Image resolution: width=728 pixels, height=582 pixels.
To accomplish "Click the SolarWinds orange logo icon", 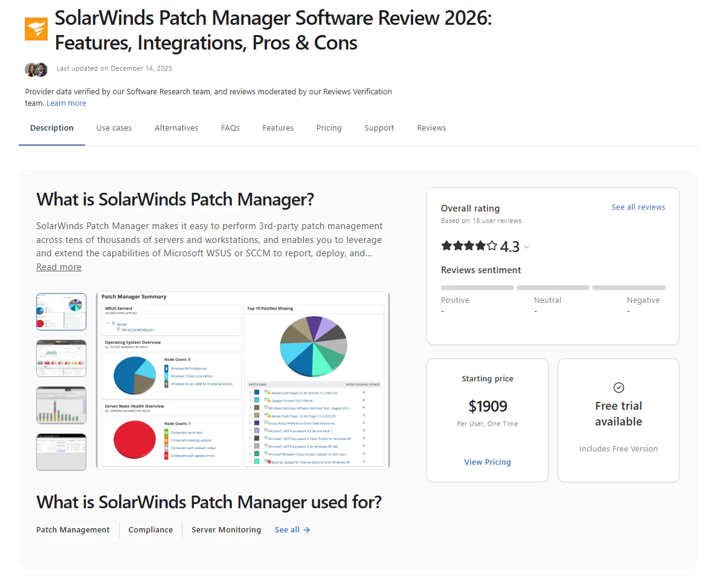I will [x=36, y=29].
